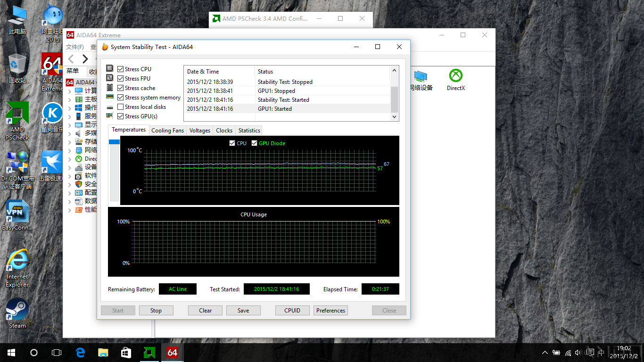Click the Clear button
Screen dimensions: 644x362
point(206,311)
